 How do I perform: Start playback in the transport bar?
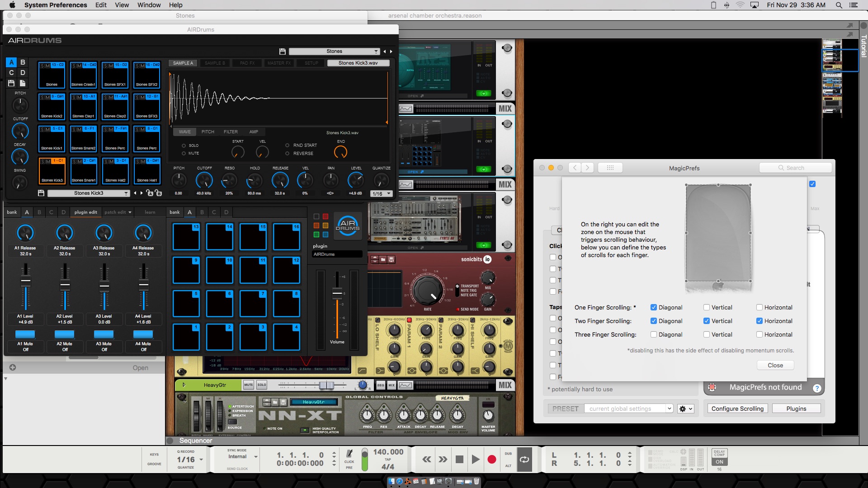point(476,460)
